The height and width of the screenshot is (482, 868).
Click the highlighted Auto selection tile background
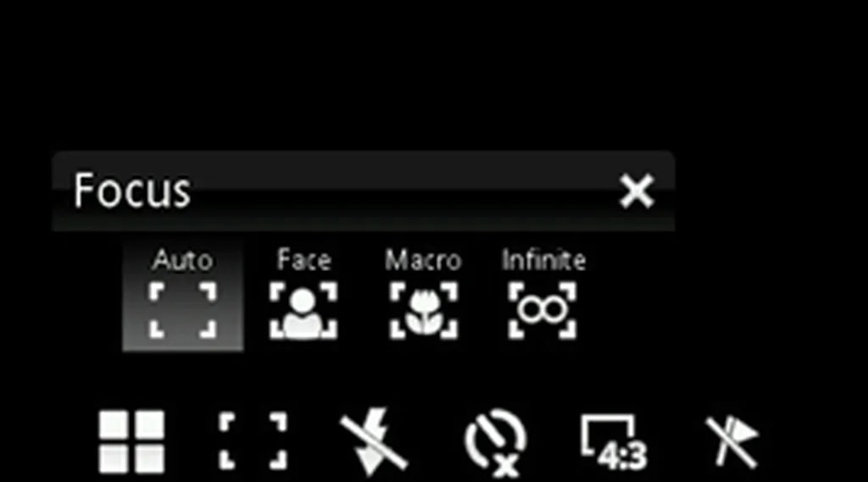[183, 296]
